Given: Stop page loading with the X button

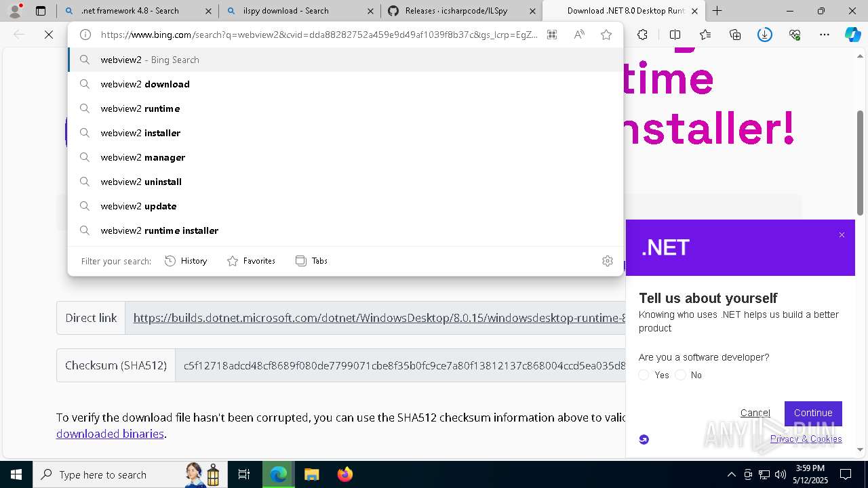Looking at the screenshot, I should click(x=49, y=35).
